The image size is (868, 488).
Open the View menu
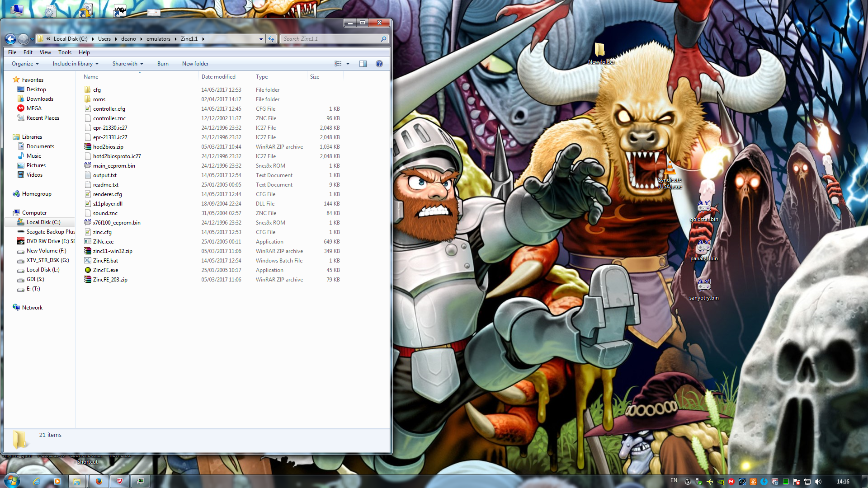(x=45, y=52)
